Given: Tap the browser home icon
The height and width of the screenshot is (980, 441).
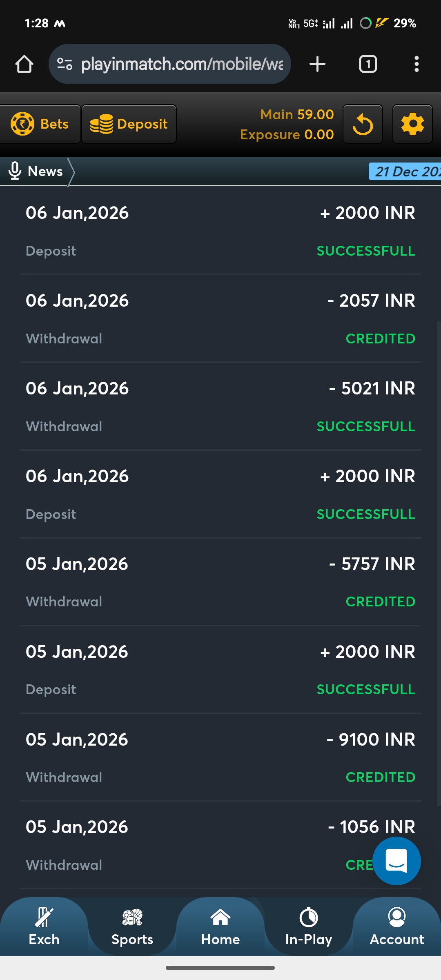Looking at the screenshot, I should tap(24, 64).
